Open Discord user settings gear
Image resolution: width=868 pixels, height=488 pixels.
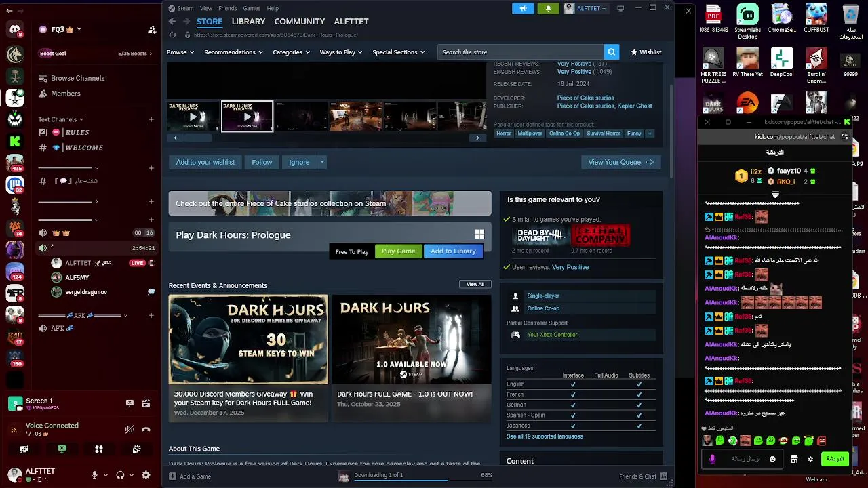pos(146,475)
